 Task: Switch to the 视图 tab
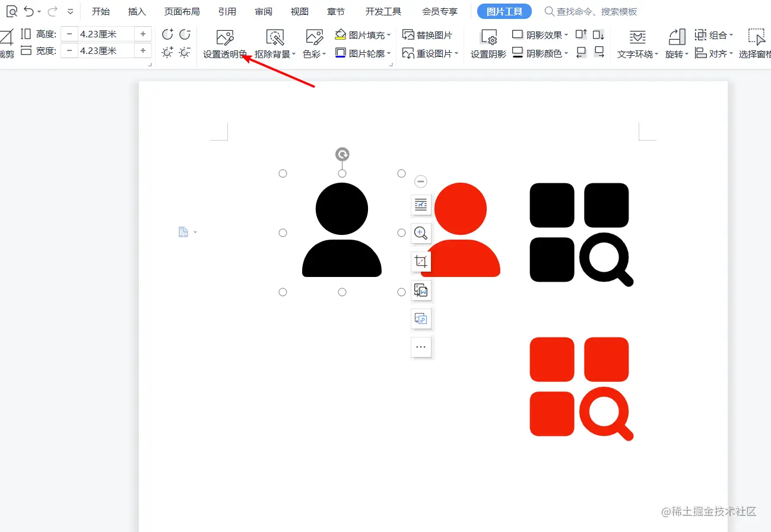tap(300, 12)
